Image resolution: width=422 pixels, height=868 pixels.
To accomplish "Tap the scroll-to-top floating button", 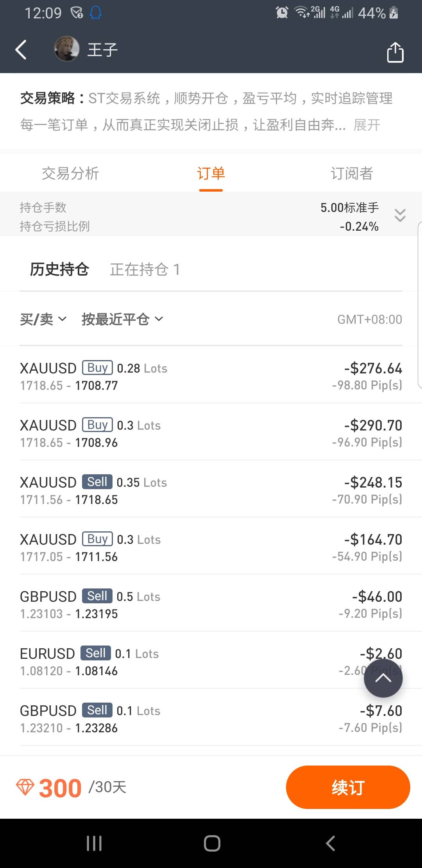I will [383, 678].
